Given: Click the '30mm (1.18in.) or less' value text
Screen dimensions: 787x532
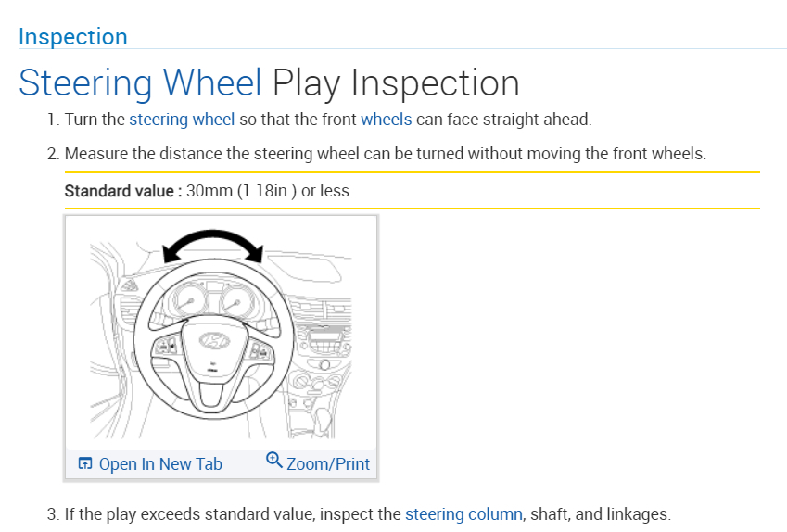Looking at the screenshot, I should [268, 191].
